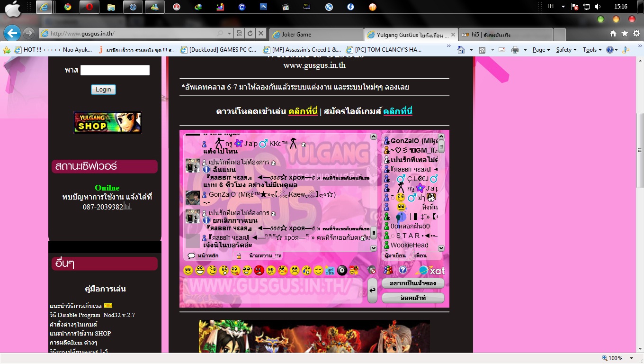The height and width of the screenshot is (364, 644).
Task: Insert the surprised emoticon
Action: 224,271
